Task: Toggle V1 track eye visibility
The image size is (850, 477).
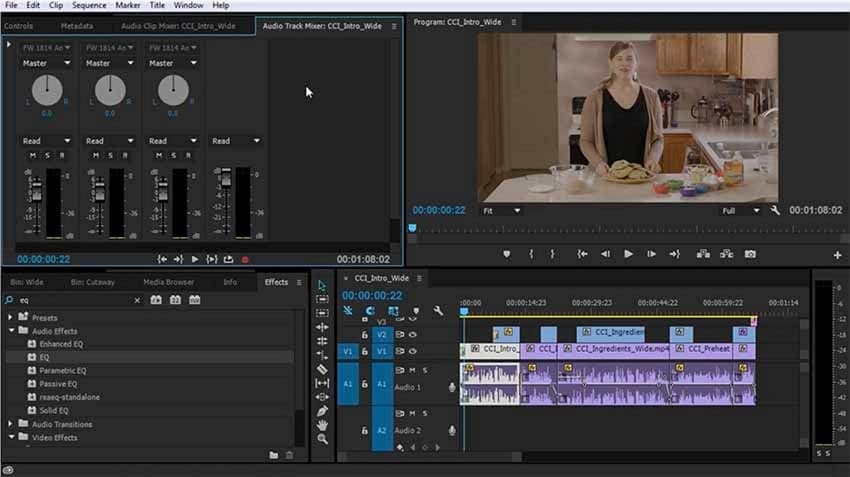Action: [x=413, y=351]
